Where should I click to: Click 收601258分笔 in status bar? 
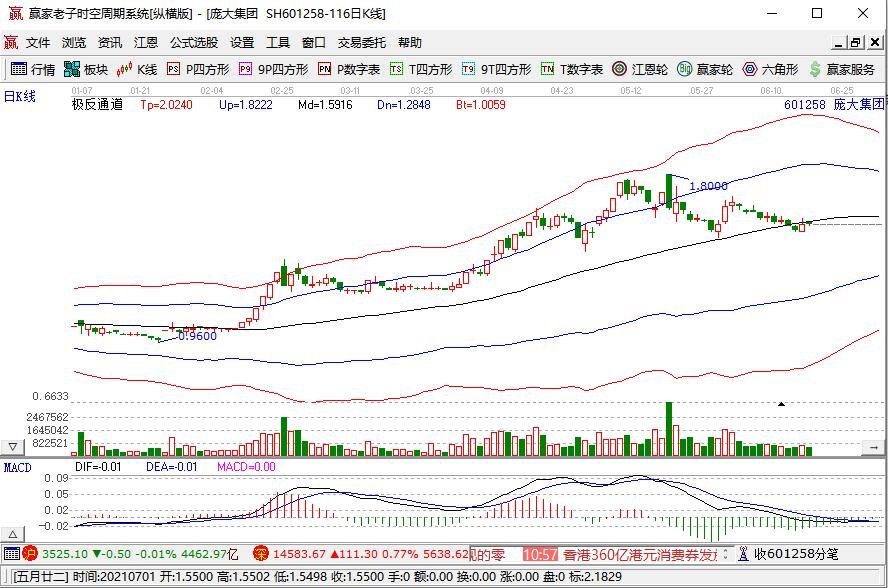click(x=796, y=553)
